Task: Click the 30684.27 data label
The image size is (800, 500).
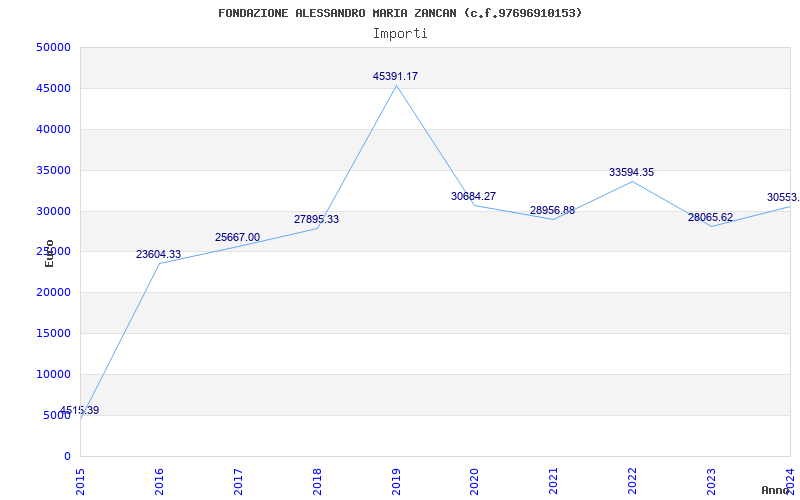Action: click(473, 196)
